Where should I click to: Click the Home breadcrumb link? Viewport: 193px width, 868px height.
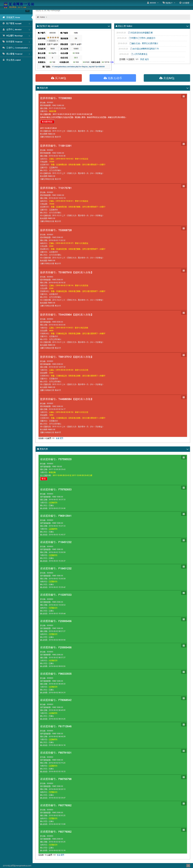42,17
